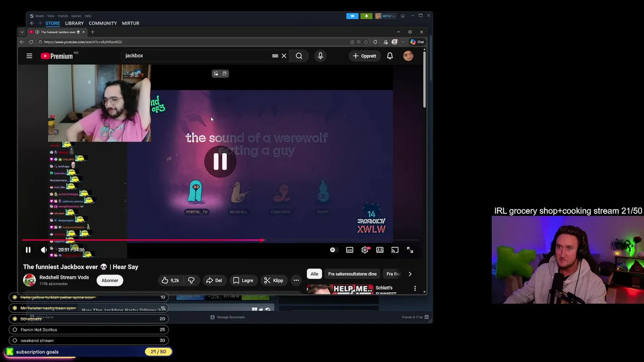Open the Steam STORE tab
Image resolution: width=644 pixels, height=362 pixels.
[x=52, y=23]
